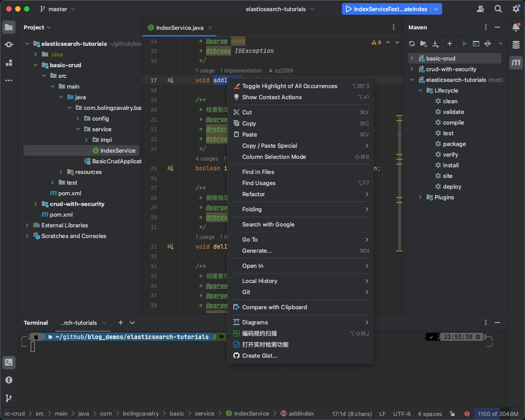Select the Maven tool window icon

point(516,62)
